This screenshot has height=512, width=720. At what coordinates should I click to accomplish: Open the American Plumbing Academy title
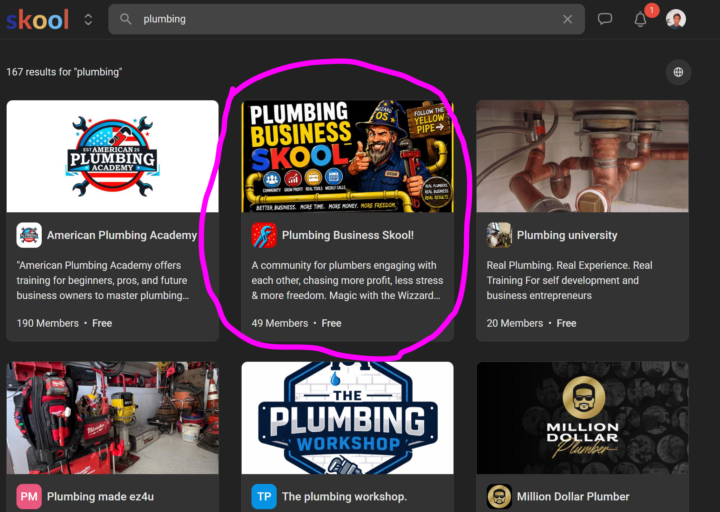[122, 235]
